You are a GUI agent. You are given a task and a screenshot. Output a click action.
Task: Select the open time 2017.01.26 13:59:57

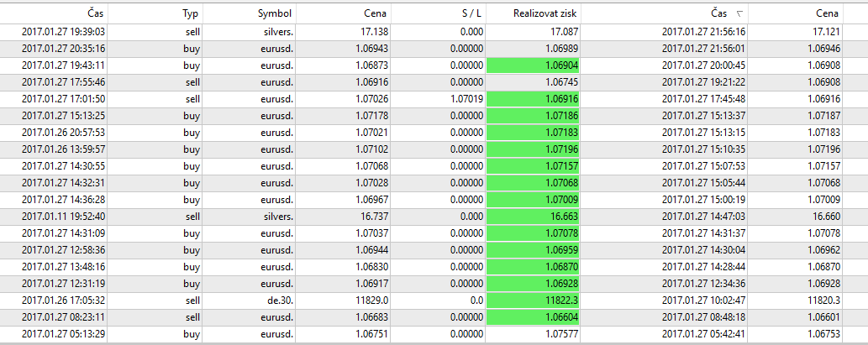64,150
